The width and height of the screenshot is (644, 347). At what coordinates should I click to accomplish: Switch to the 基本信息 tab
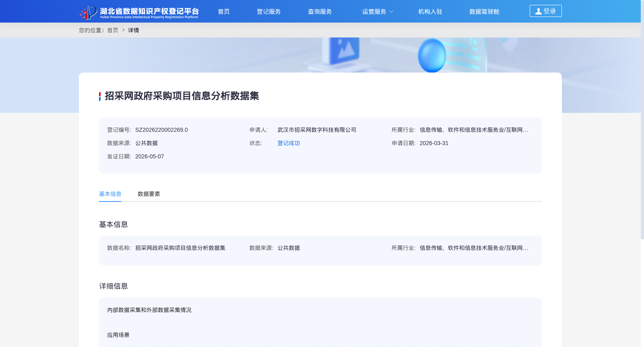pos(110,194)
